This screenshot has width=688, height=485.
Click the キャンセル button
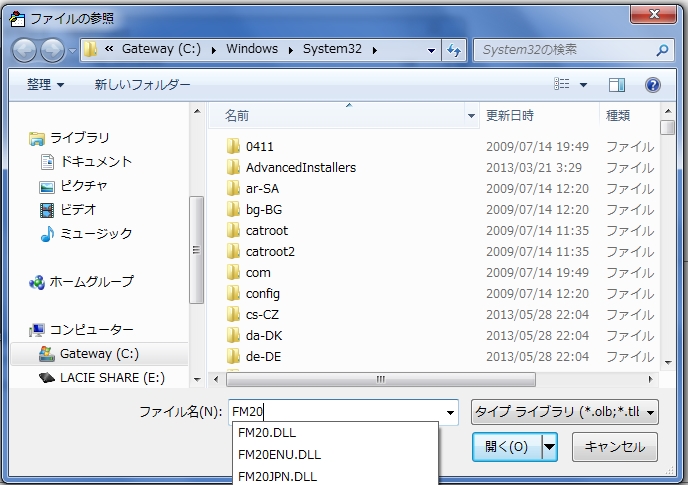(x=614, y=447)
